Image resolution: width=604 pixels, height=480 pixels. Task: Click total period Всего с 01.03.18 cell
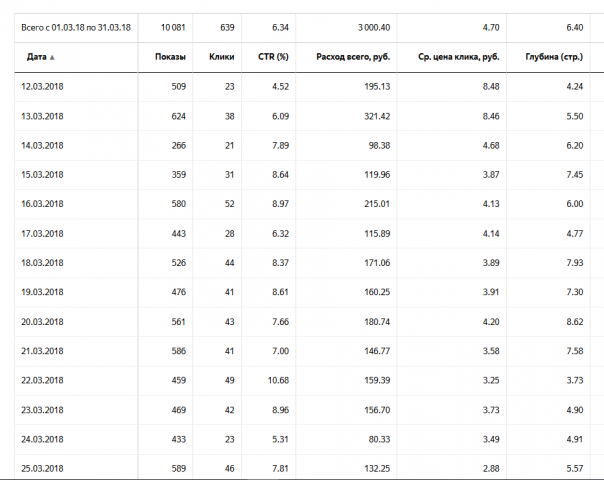(x=76, y=28)
